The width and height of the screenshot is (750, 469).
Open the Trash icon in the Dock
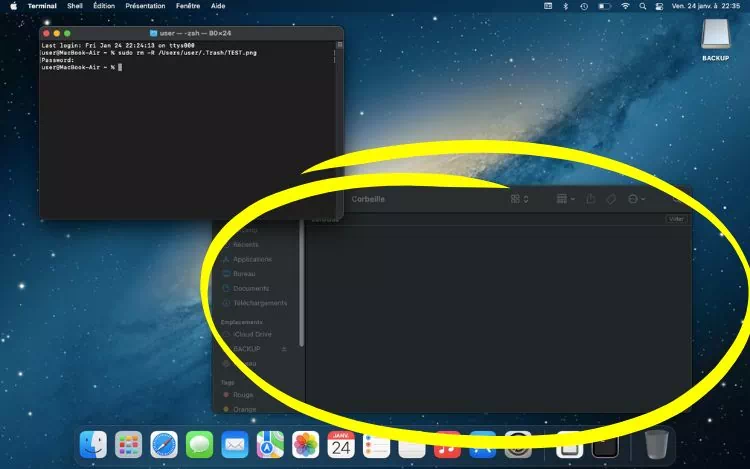pos(656,443)
